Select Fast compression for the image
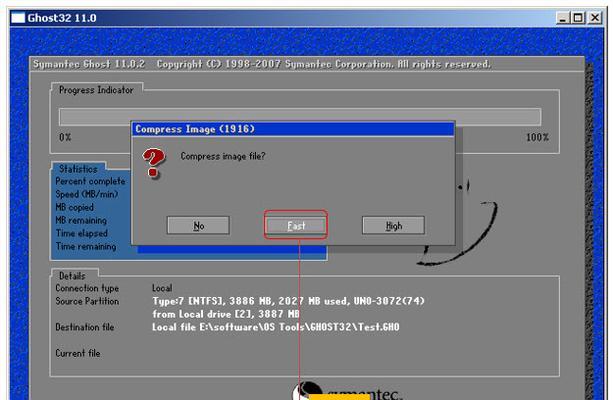Screen dimensions: 613x400 [296, 225]
